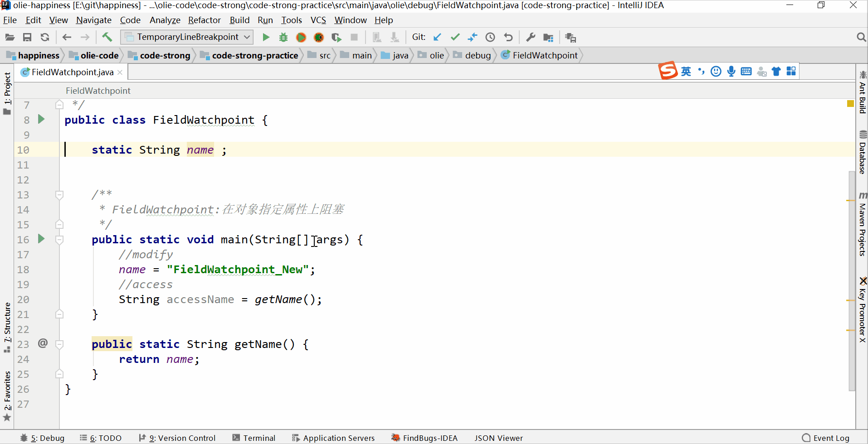The width and height of the screenshot is (868, 444).
Task: Open the Terminal tool window tab
Action: click(x=254, y=438)
